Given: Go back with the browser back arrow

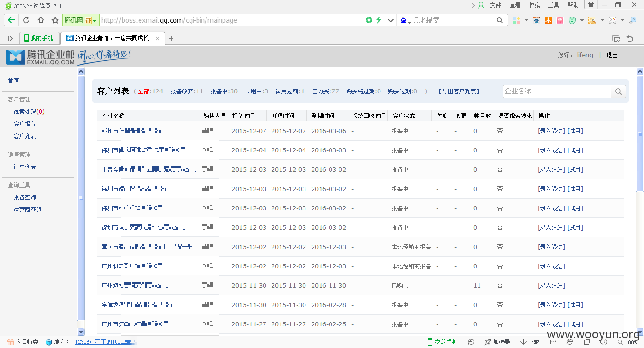Looking at the screenshot, I should (11, 20).
